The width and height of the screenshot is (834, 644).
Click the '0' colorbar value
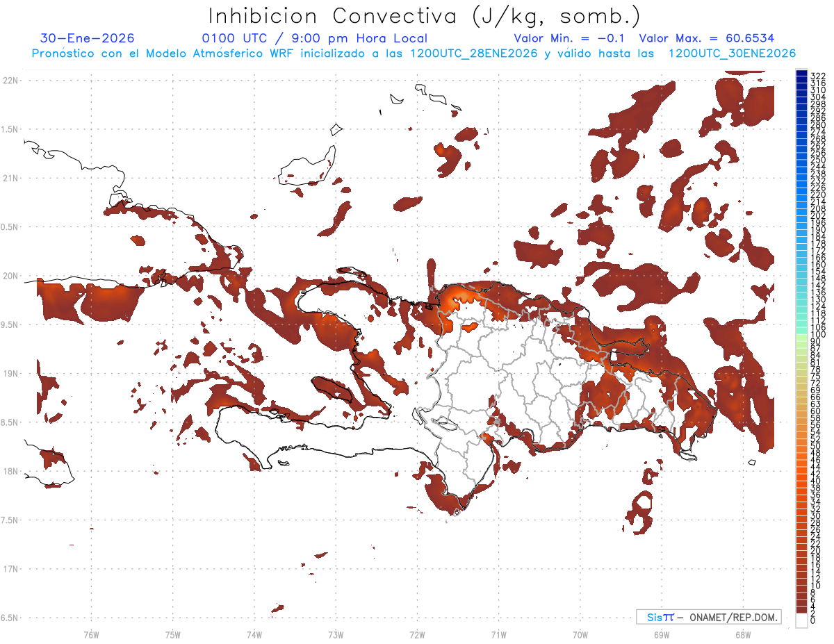[813, 620]
